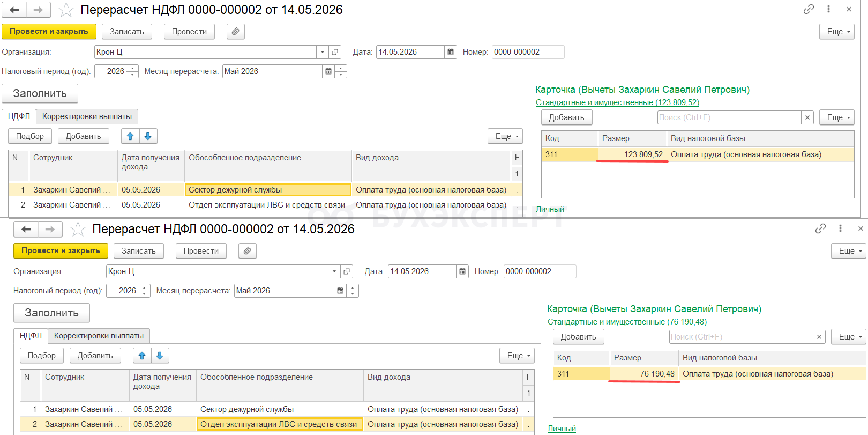Open lower window's three-dot options menu

[840, 228]
